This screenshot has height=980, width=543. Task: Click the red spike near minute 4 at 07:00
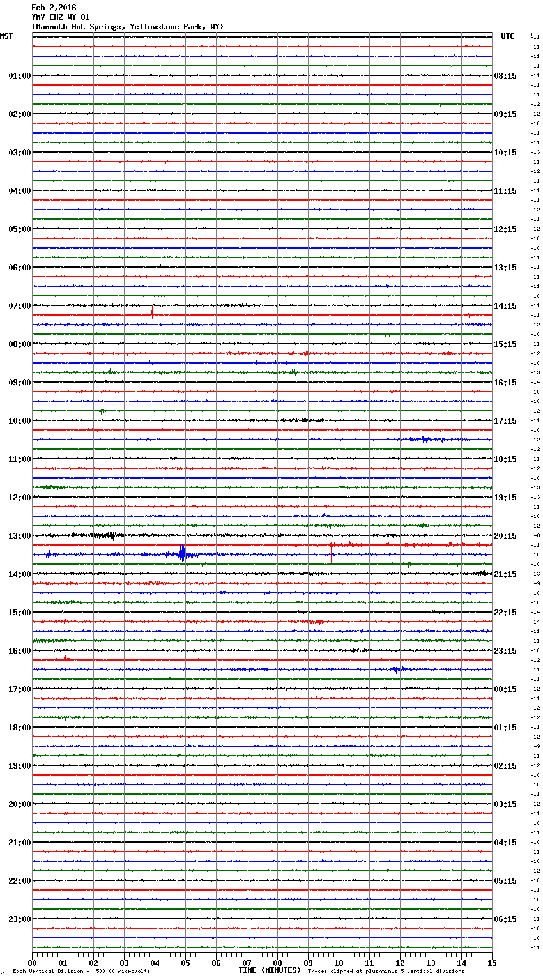click(152, 312)
